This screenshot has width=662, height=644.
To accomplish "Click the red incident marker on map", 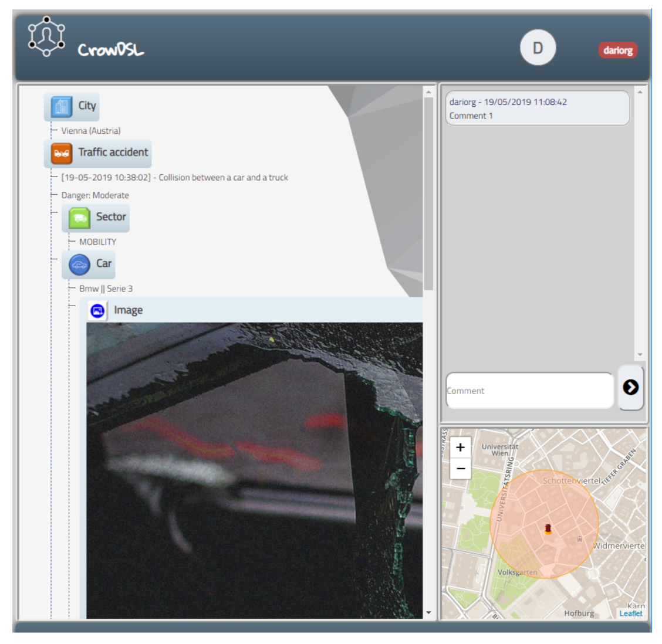I will click(x=548, y=529).
